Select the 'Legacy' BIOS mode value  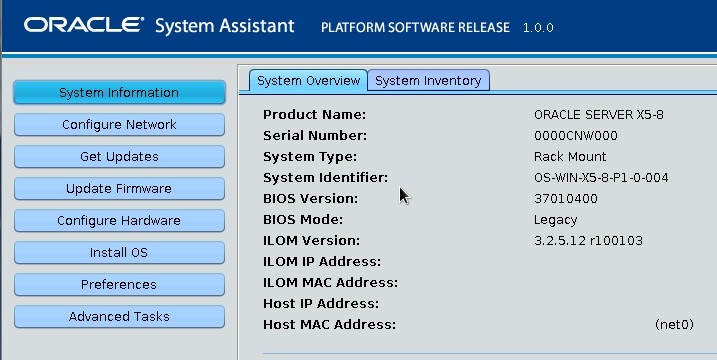click(x=555, y=220)
